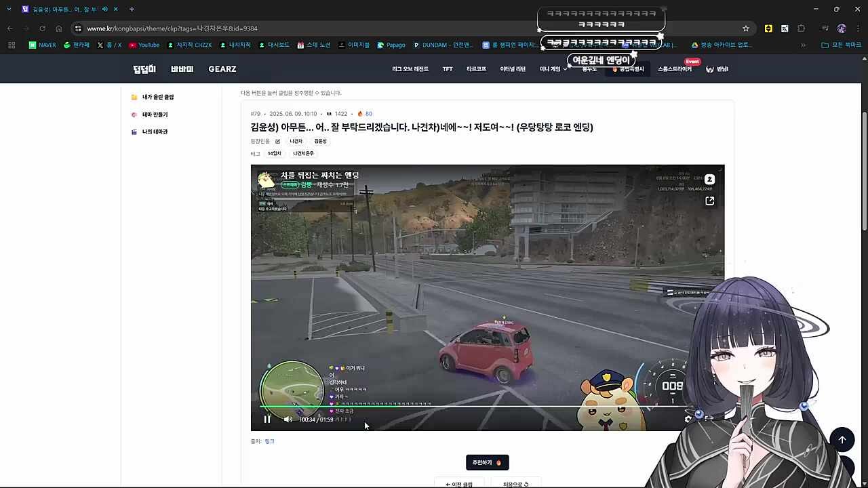Click the GEARZ header logo
This screenshot has width=868, height=488.
pos(222,69)
